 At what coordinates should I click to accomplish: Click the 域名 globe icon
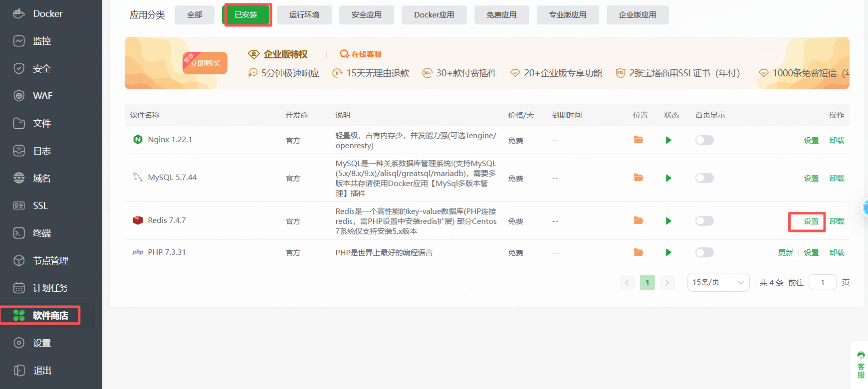click(19, 178)
